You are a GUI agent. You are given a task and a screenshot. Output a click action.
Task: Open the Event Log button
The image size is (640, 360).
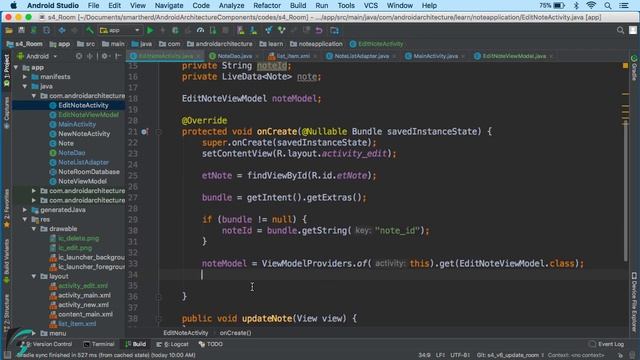click(x=607, y=344)
